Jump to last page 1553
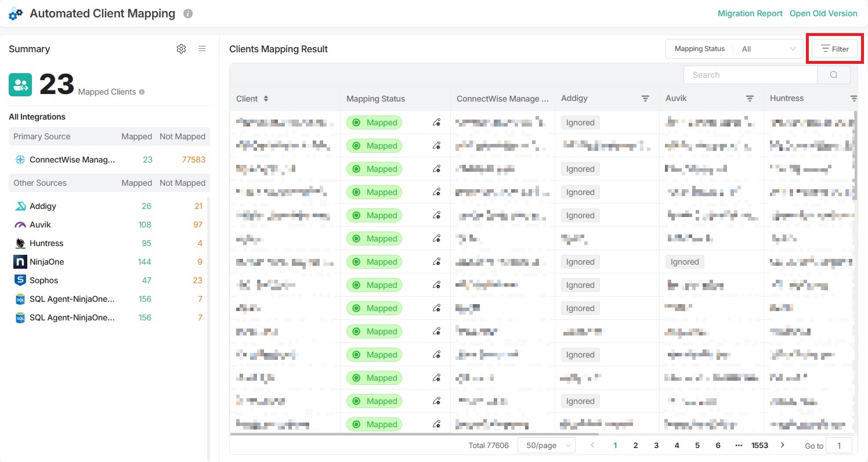The image size is (868, 462). (x=759, y=446)
